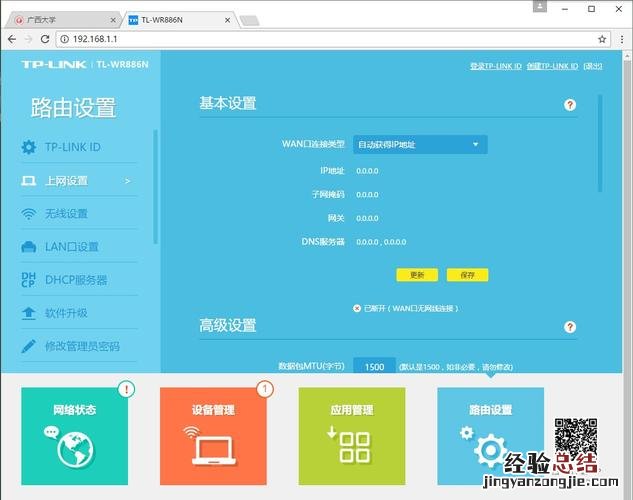Bookmark page with the star icon
This screenshot has height=500, width=633.
pyautogui.click(x=602, y=39)
